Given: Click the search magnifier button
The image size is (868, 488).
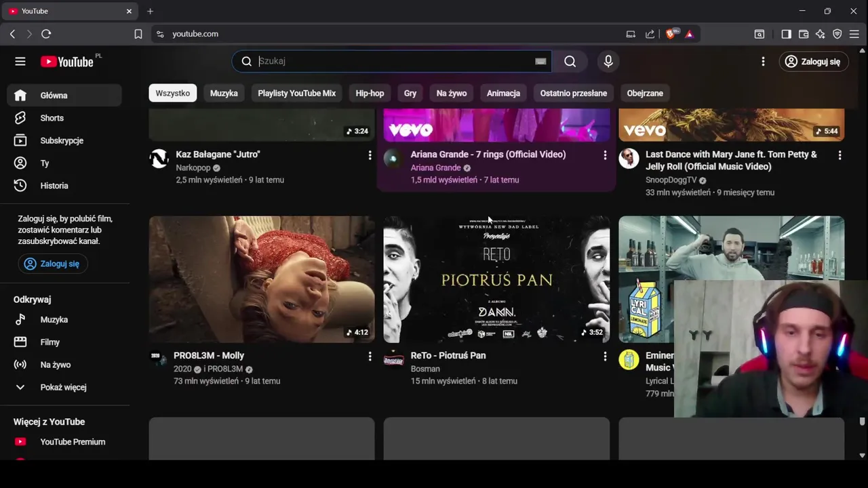Looking at the screenshot, I should click(570, 62).
